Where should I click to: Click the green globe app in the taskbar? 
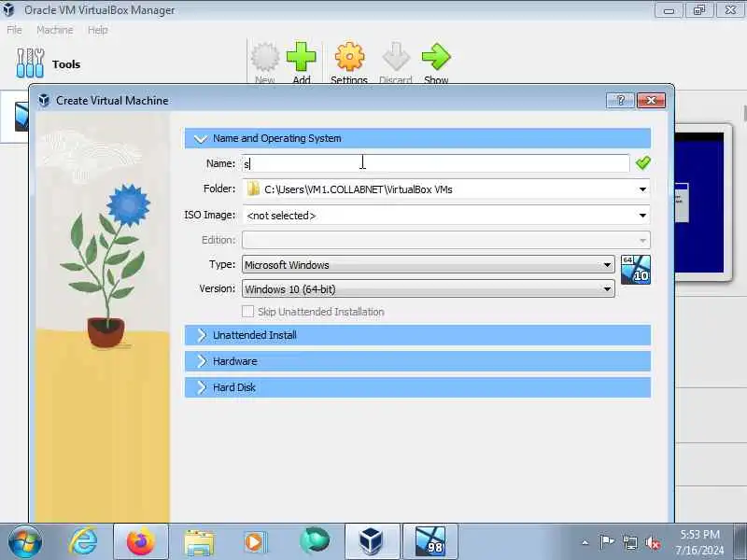(x=315, y=541)
